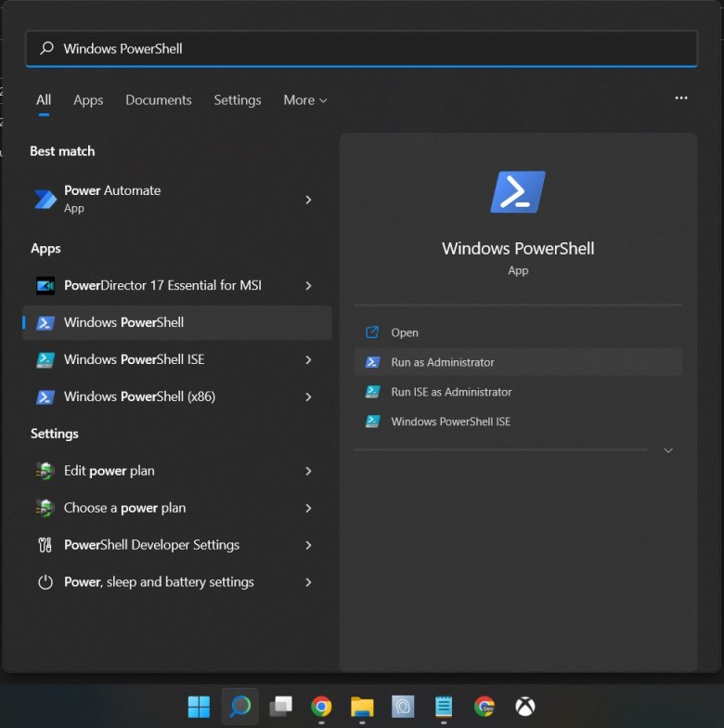
Task: Select Power, sleep and battery settings text
Action: coord(160,582)
